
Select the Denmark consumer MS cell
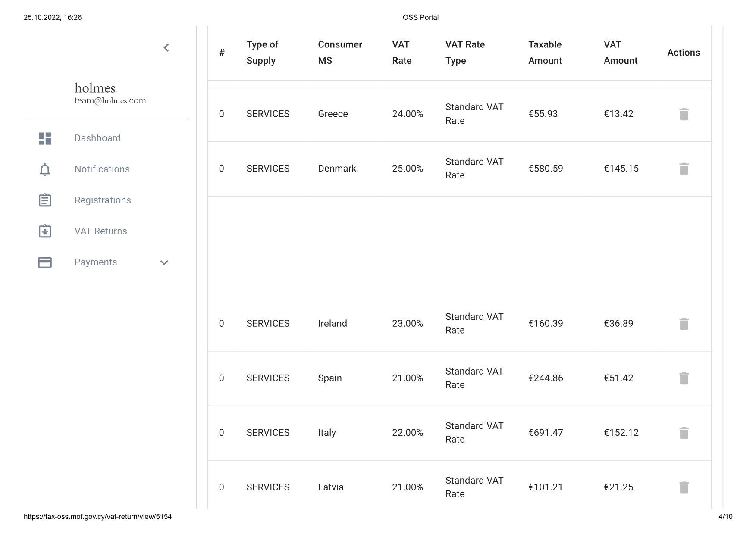coord(337,168)
